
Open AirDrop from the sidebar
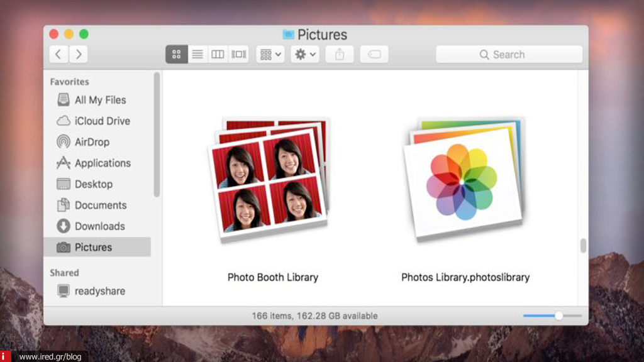tap(91, 142)
